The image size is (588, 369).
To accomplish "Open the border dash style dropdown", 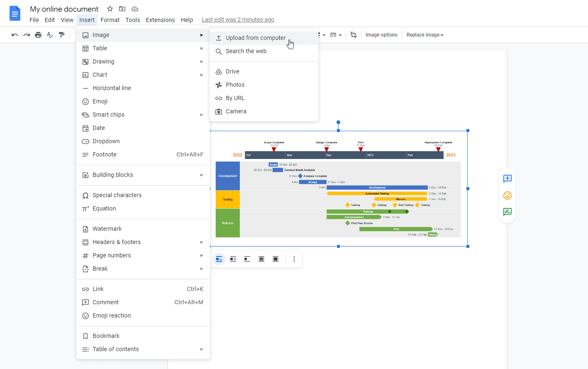I will (335, 35).
